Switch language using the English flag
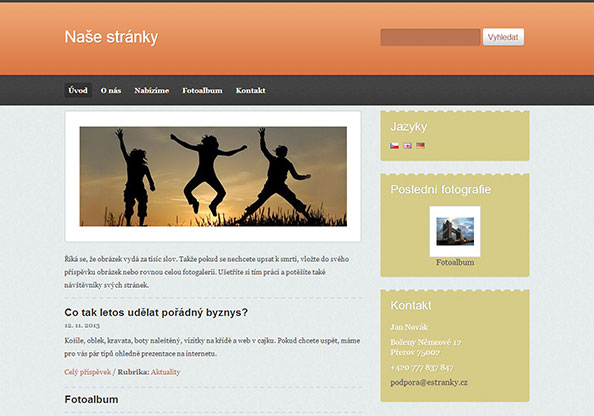 (x=408, y=146)
